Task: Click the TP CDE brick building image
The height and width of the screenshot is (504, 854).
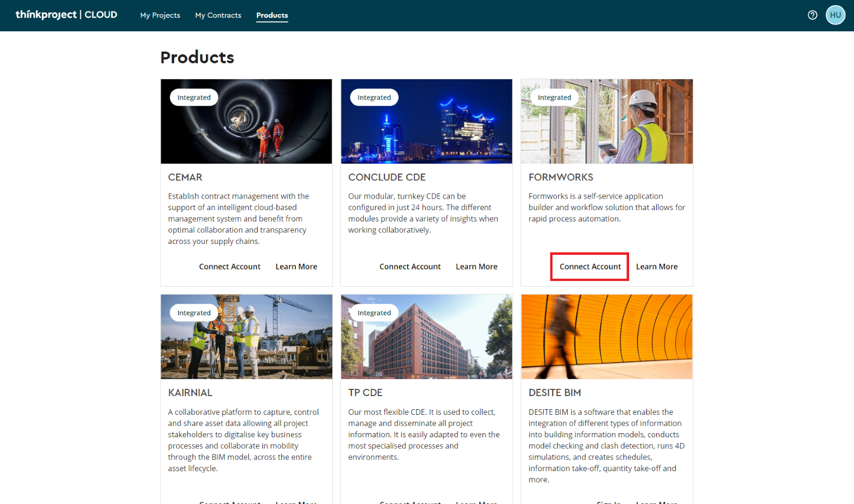Action: click(x=427, y=337)
